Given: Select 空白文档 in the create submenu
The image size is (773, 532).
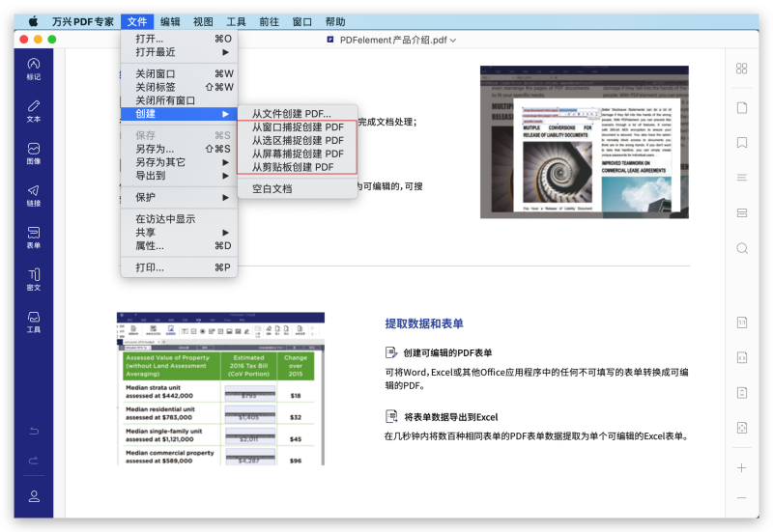Looking at the screenshot, I should pyautogui.click(x=272, y=188).
